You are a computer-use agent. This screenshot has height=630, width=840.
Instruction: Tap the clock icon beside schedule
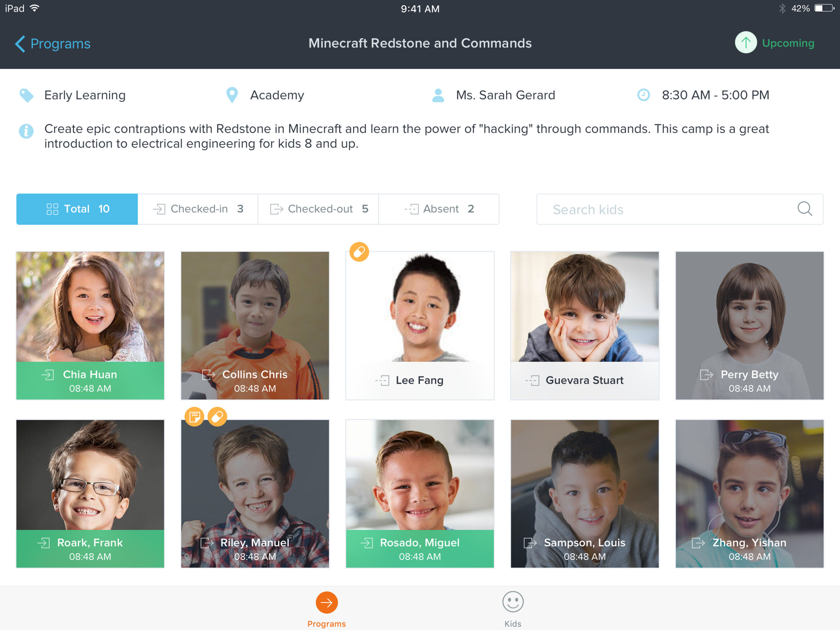[643, 95]
